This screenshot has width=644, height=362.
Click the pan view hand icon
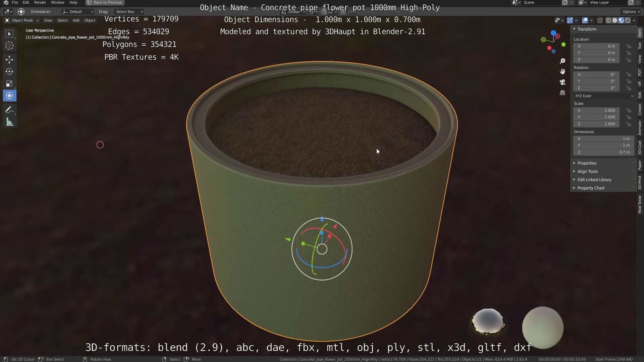[x=562, y=71]
